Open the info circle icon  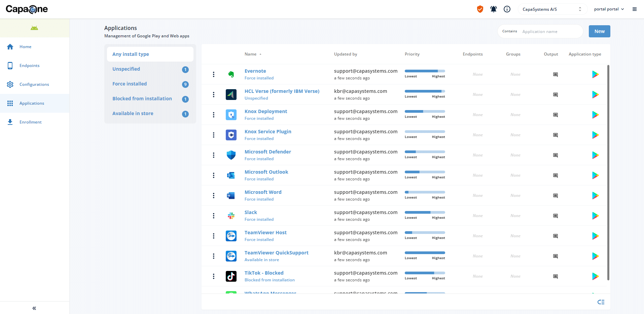507,9
